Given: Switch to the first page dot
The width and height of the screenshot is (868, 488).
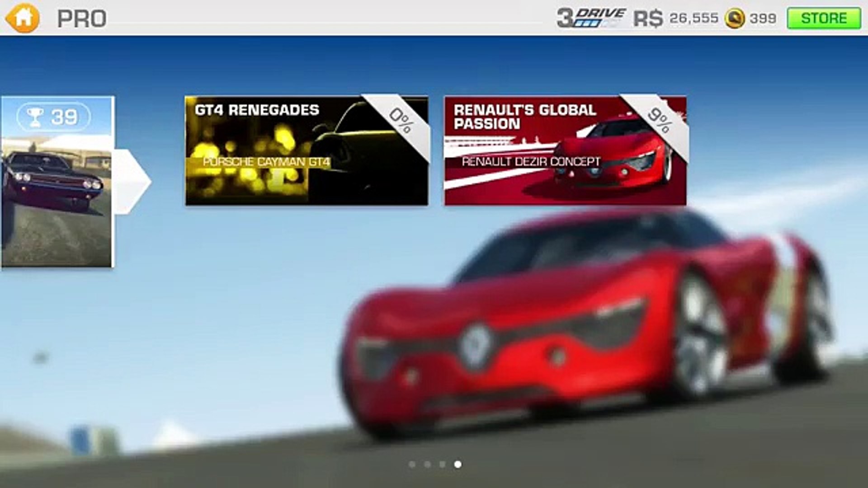Looking at the screenshot, I should click(x=412, y=464).
